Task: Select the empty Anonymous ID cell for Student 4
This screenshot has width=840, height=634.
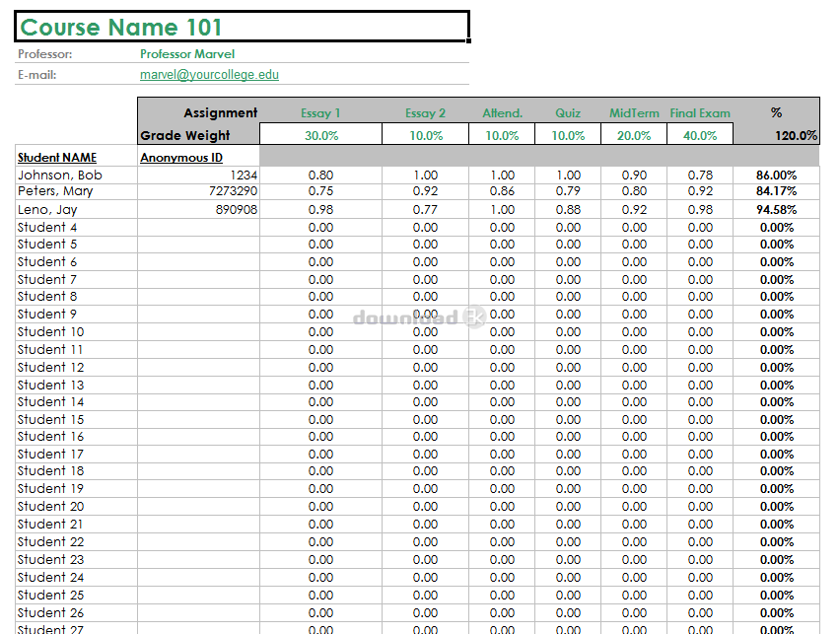Action: 199,227
